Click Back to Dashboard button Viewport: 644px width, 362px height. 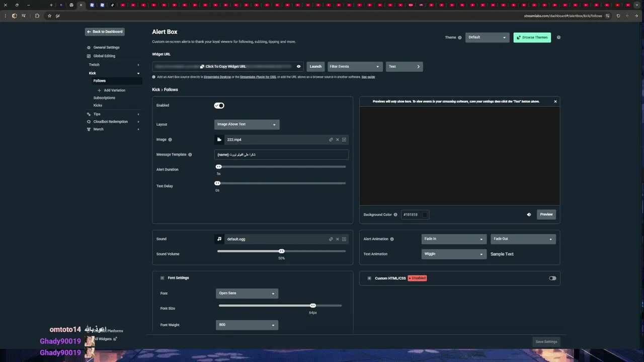pyautogui.click(x=105, y=32)
